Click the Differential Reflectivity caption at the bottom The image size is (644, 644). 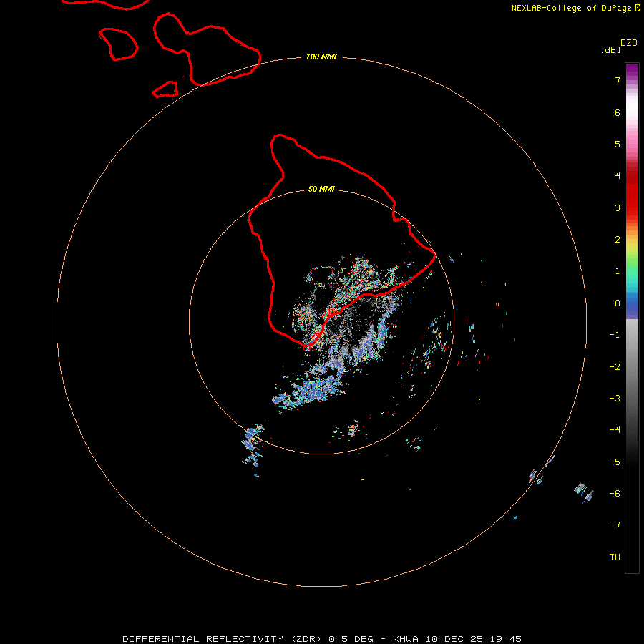tap(322, 639)
